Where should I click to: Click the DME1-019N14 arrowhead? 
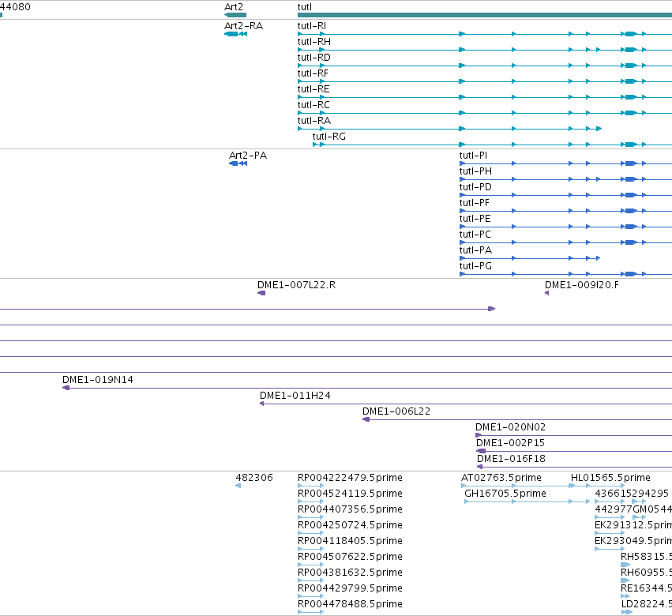pyautogui.click(x=66, y=388)
